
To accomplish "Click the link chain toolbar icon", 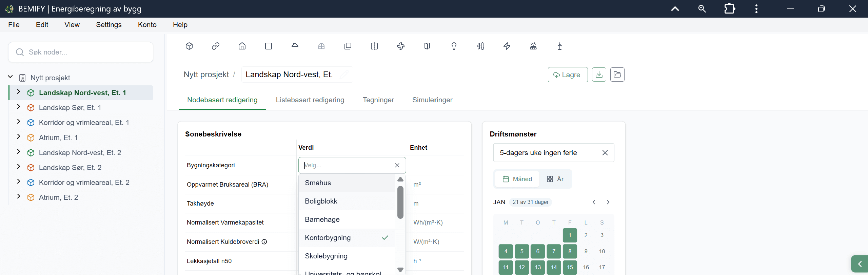I will [x=216, y=46].
